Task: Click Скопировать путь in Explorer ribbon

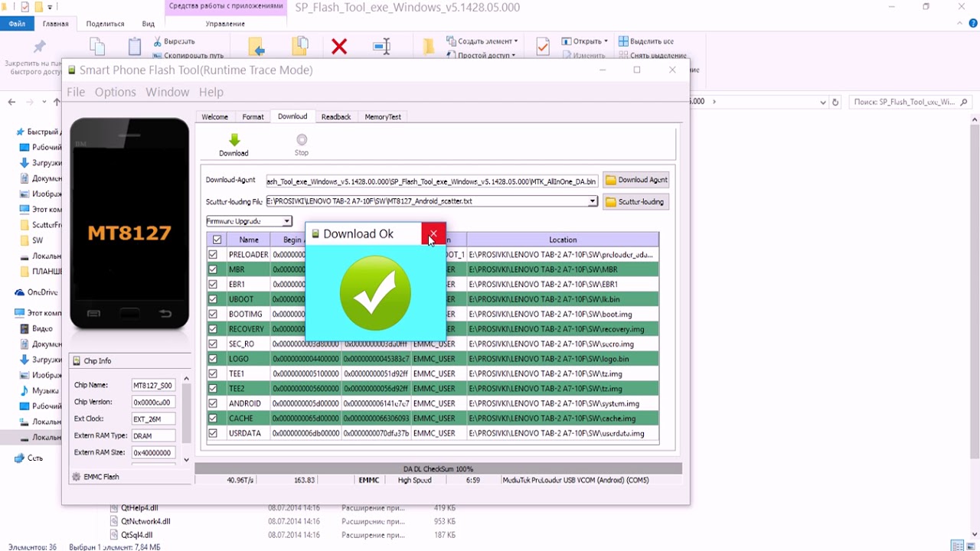Action: pyautogui.click(x=188, y=55)
